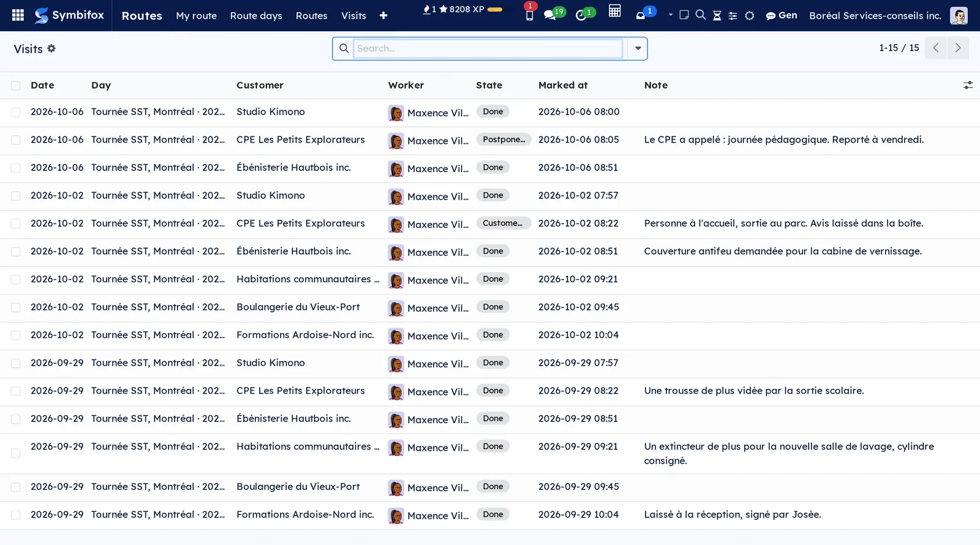Screen dimensions: 980x545
Task: Toggle the theme sun icon
Action: pyautogui.click(x=750, y=15)
